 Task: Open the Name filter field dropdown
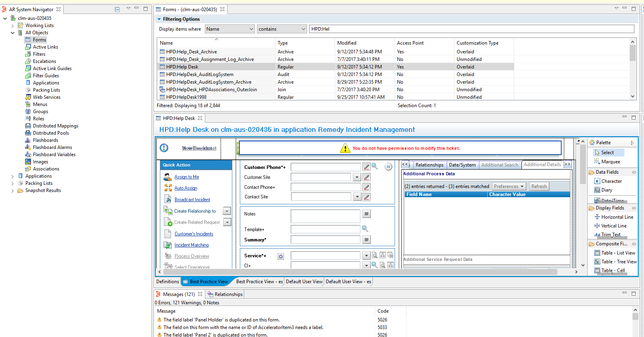coord(251,29)
